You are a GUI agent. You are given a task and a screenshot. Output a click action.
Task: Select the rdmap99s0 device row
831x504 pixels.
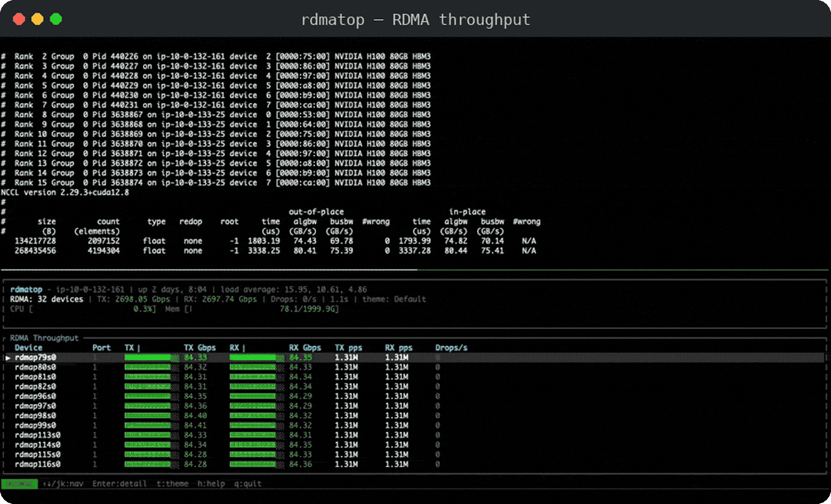point(414,425)
